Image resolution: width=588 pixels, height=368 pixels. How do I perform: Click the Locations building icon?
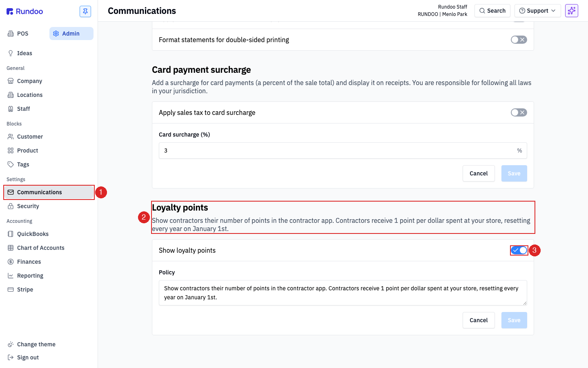11,95
